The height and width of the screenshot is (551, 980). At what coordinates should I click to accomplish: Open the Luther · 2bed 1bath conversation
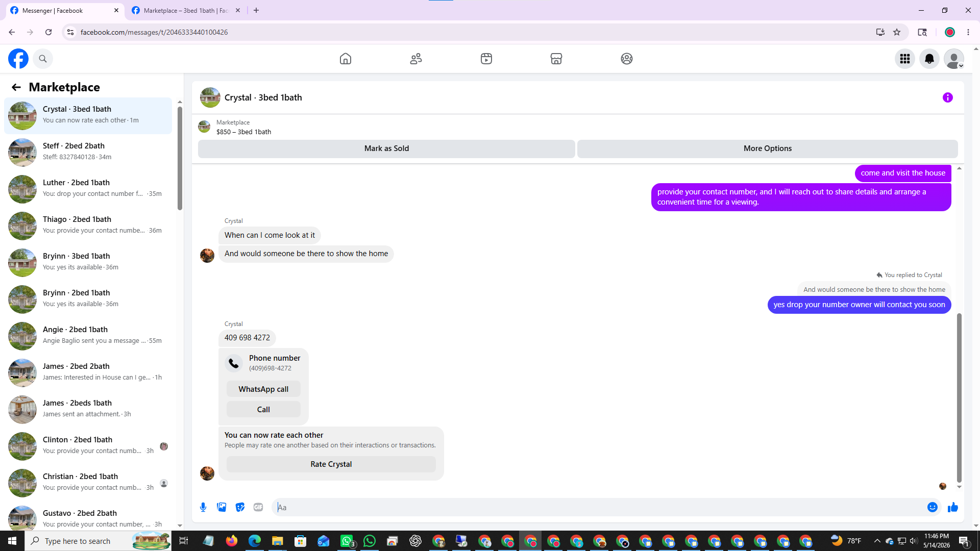tap(88, 189)
